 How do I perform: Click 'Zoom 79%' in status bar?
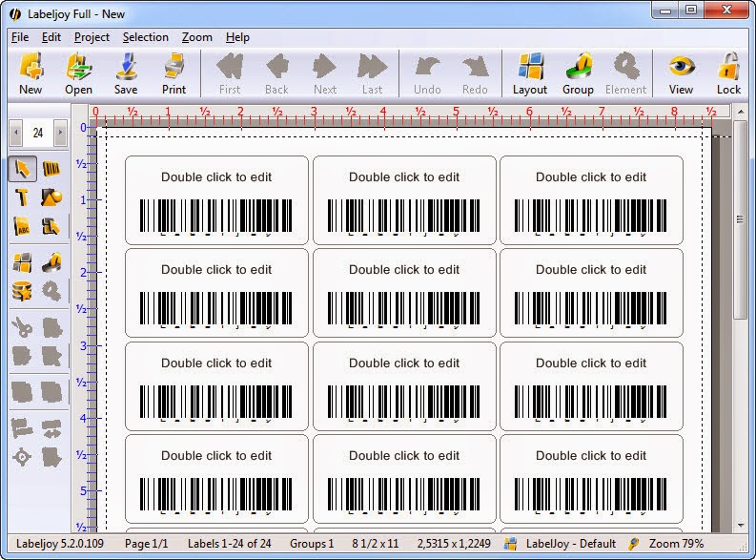tap(676, 544)
